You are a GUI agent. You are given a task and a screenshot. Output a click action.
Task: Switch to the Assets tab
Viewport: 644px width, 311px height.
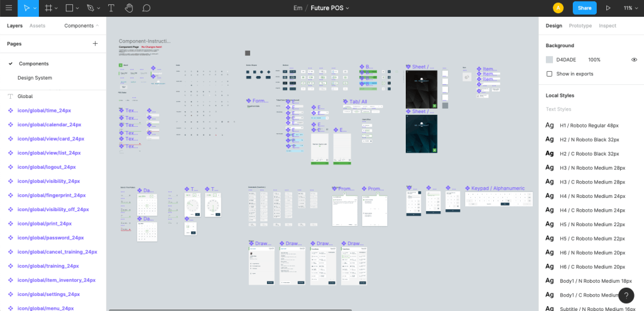[37, 26]
